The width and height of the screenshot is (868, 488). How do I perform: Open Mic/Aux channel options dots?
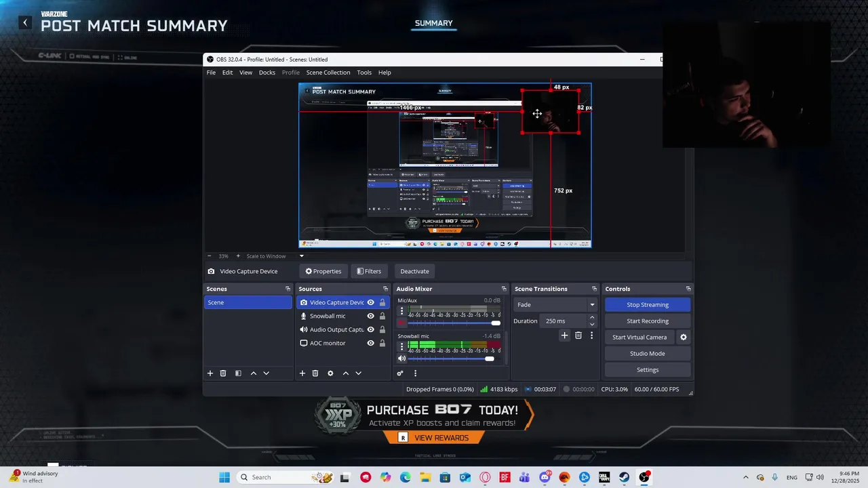click(x=401, y=312)
